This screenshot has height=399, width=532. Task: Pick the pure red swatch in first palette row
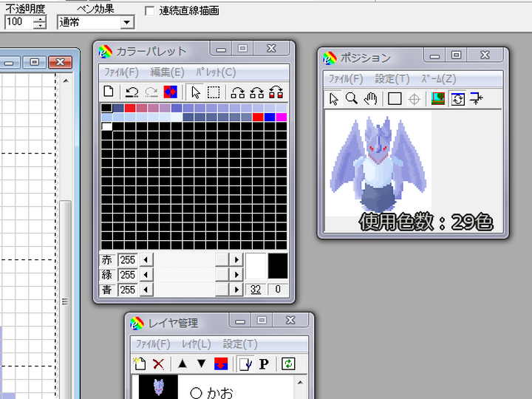pos(130,108)
